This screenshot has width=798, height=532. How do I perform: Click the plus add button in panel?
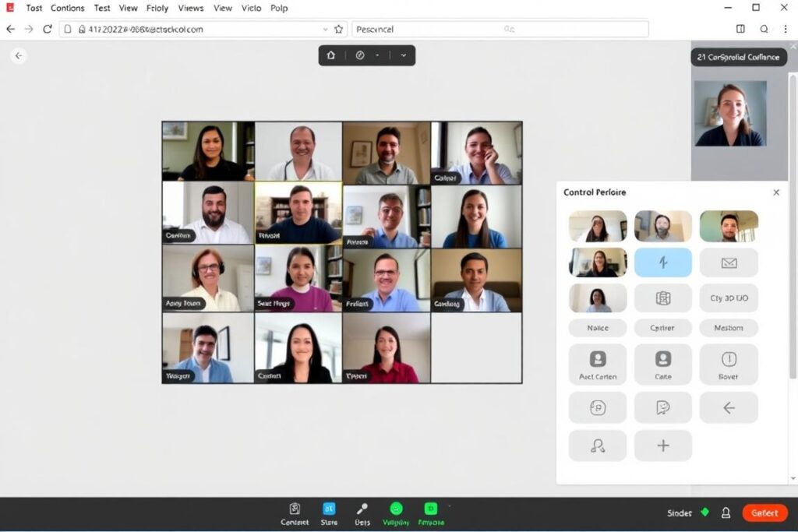(x=662, y=446)
